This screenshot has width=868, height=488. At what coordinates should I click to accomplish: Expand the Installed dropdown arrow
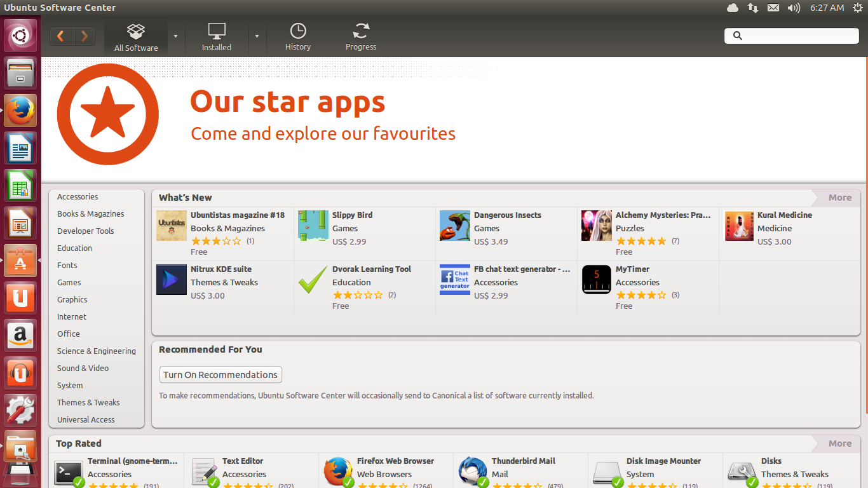257,36
